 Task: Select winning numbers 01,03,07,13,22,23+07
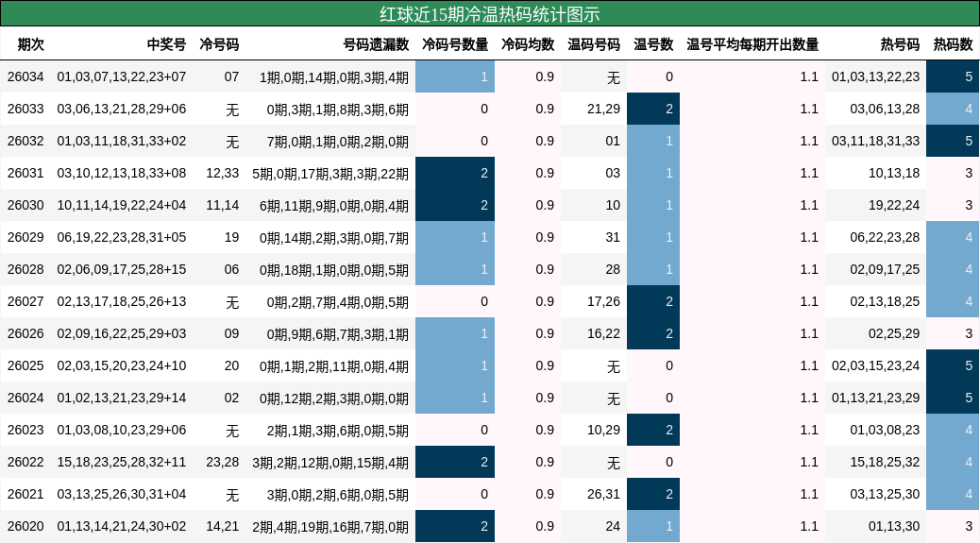point(121,76)
